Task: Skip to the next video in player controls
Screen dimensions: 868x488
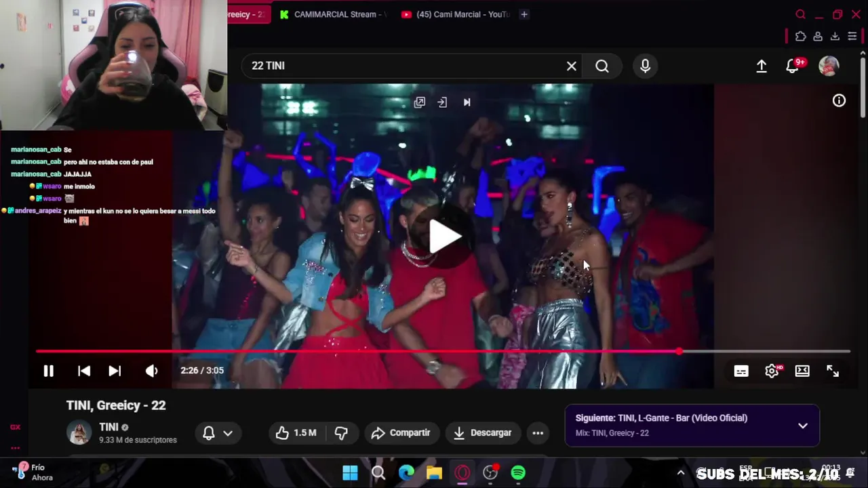Action: 115,371
